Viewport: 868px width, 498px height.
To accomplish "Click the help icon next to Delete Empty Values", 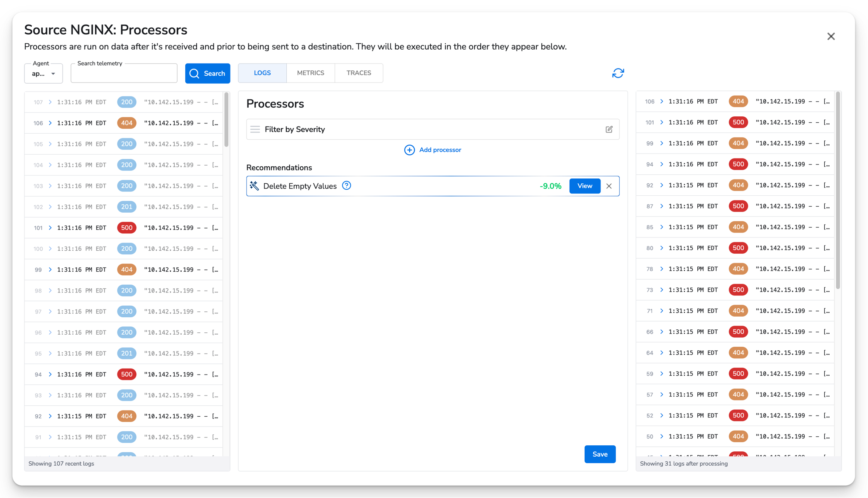I will click(x=346, y=186).
